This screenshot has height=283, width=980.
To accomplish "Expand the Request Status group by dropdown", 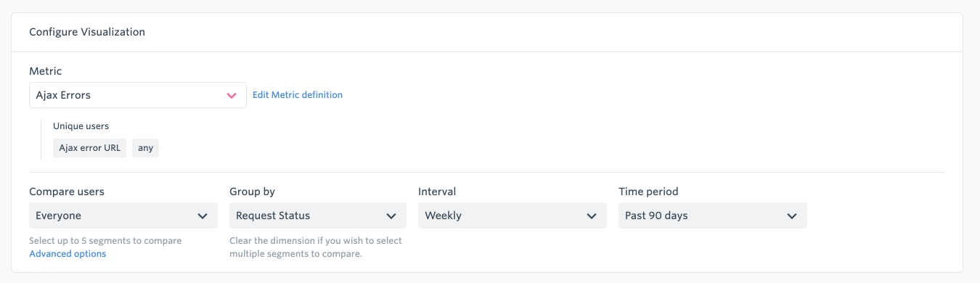I will tap(318, 216).
